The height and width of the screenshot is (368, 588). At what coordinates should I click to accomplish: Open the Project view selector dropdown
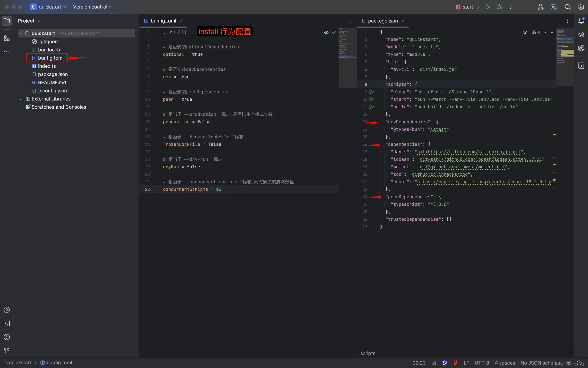click(29, 21)
